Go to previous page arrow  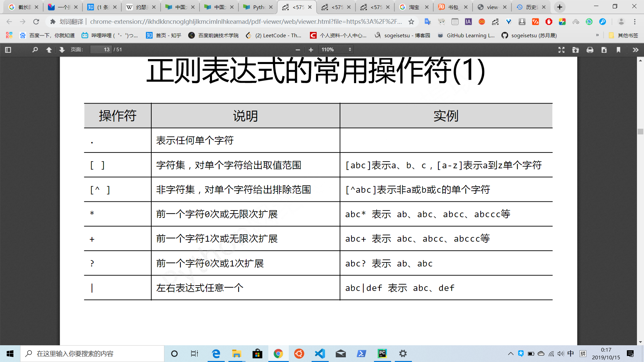(x=49, y=50)
